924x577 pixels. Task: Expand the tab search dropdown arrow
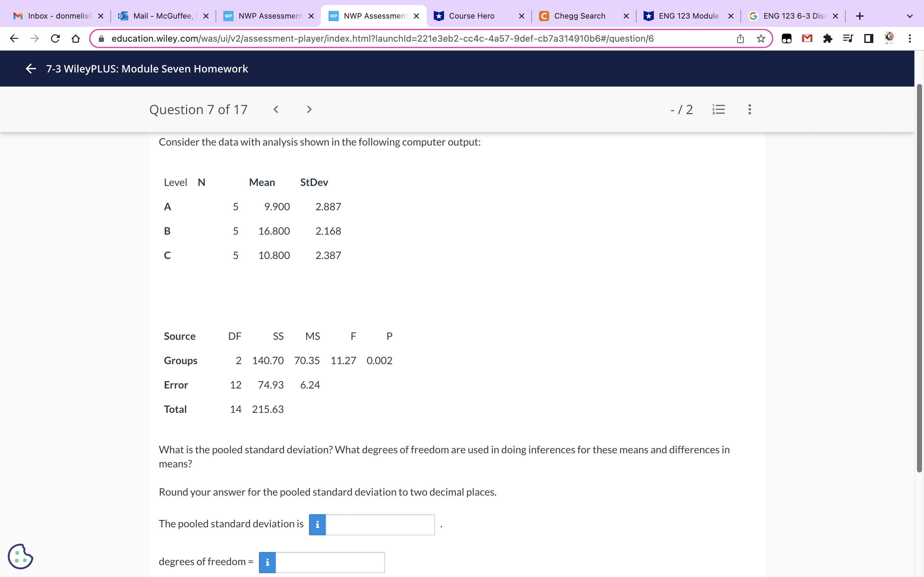tap(910, 16)
